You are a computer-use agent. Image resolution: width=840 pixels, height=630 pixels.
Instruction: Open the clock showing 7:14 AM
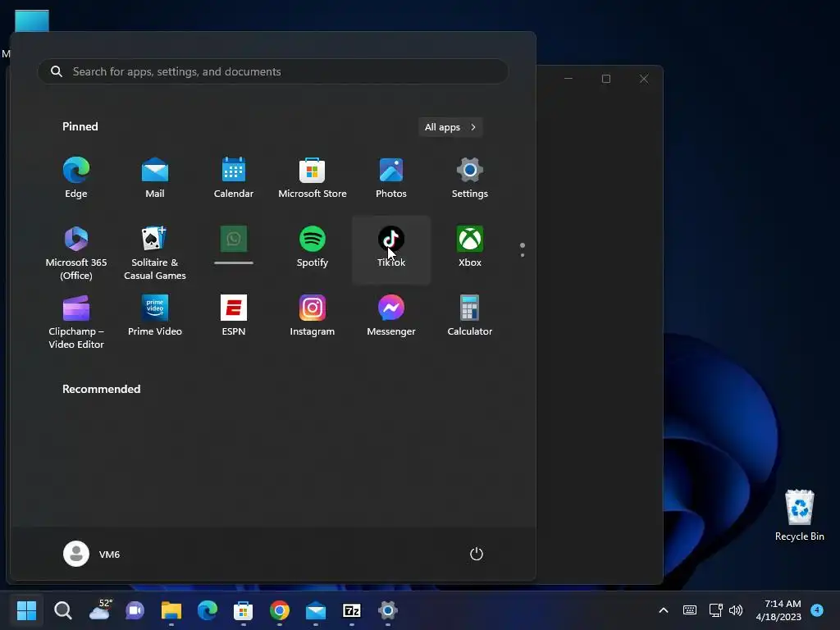point(778,610)
